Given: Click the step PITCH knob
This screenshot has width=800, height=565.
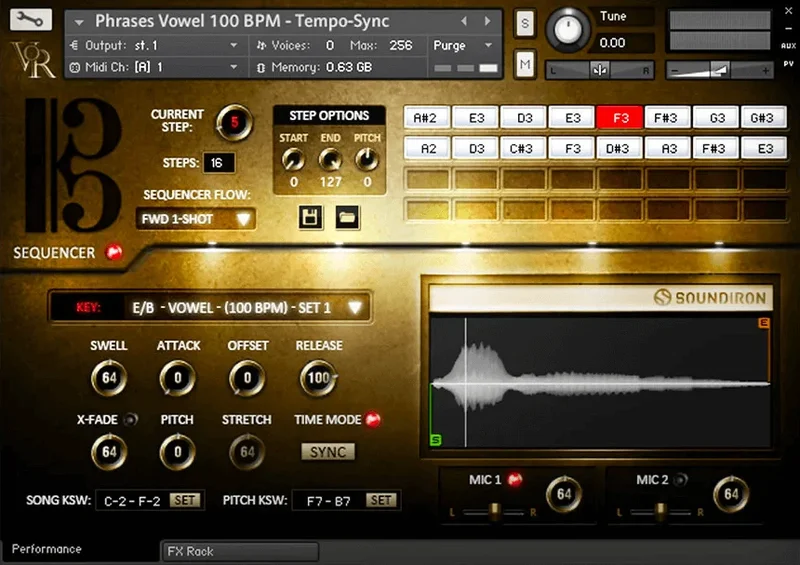Looking at the screenshot, I should (367, 160).
